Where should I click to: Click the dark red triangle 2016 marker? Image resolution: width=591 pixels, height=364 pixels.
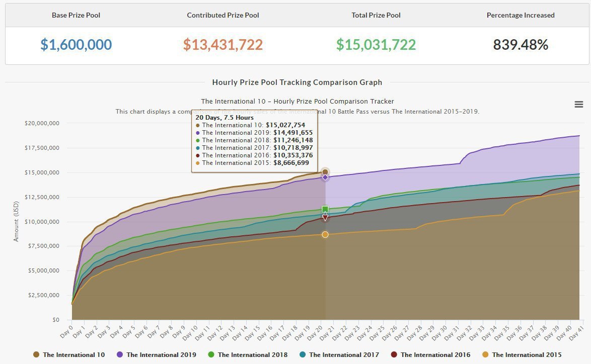[325, 218]
